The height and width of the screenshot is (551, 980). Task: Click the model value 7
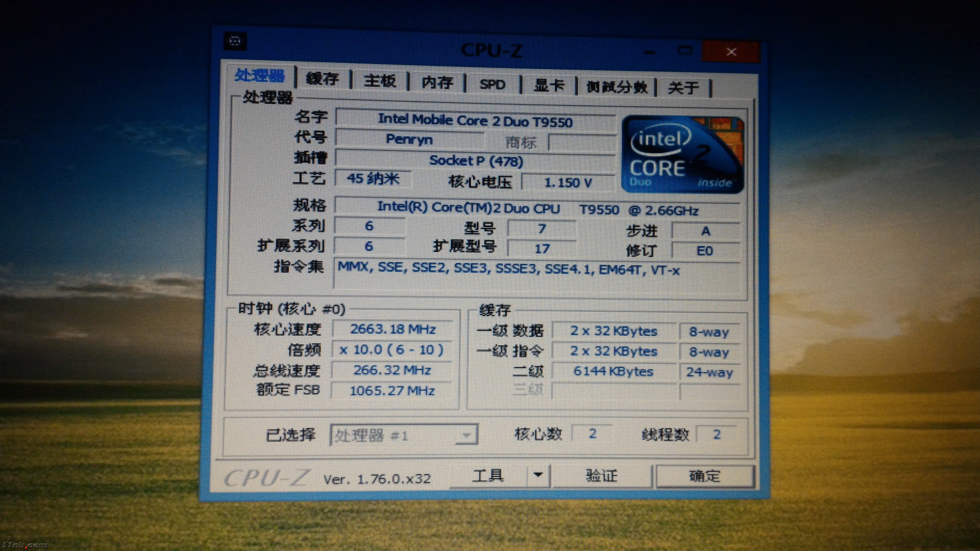(x=542, y=229)
